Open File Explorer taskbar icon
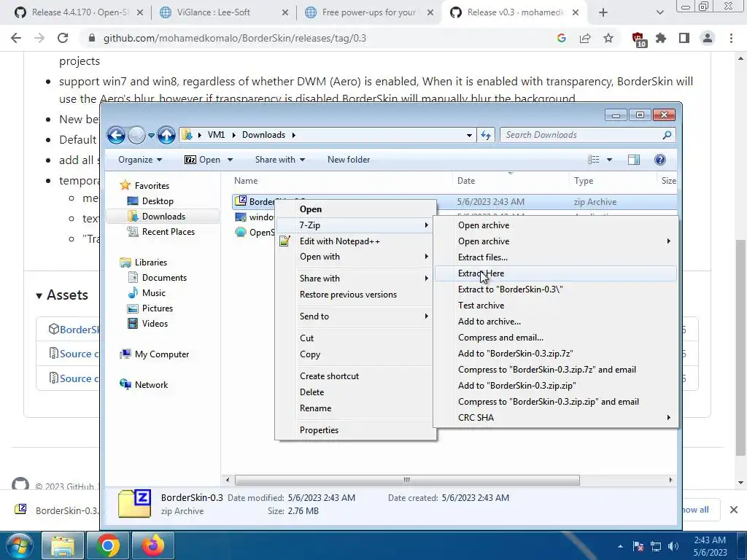The image size is (747, 560). tap(63, 545)
